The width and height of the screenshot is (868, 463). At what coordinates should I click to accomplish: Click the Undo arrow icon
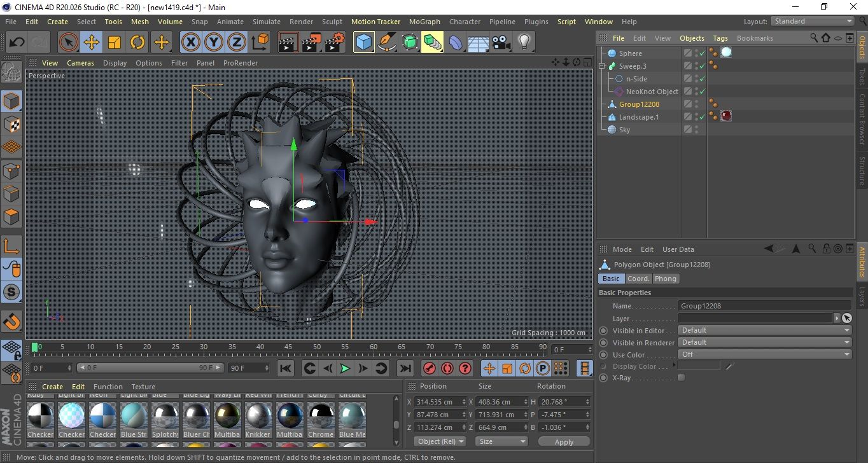[17, 43]
